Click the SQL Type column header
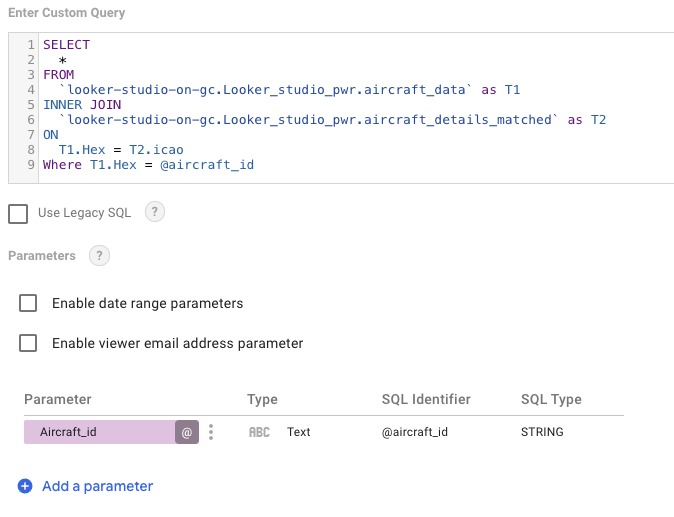 click(551, 399)
